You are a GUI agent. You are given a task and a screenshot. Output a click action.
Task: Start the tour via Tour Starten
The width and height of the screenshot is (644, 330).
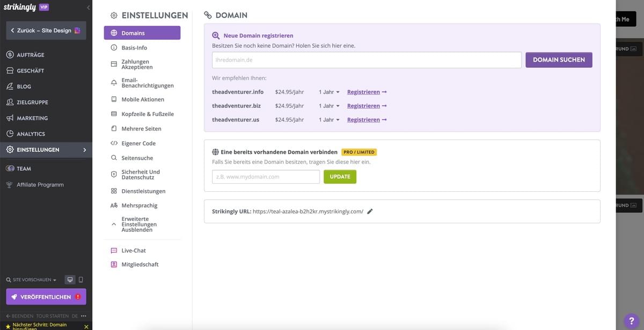click(53, 316)
